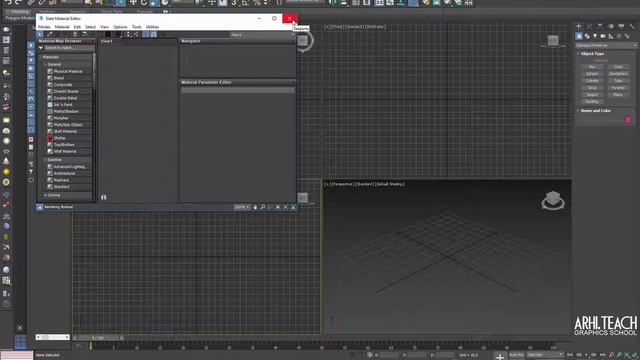Screen dimensions: 640x360
Task: Open the Options menu in Material Editor
Action: (120, 27)
